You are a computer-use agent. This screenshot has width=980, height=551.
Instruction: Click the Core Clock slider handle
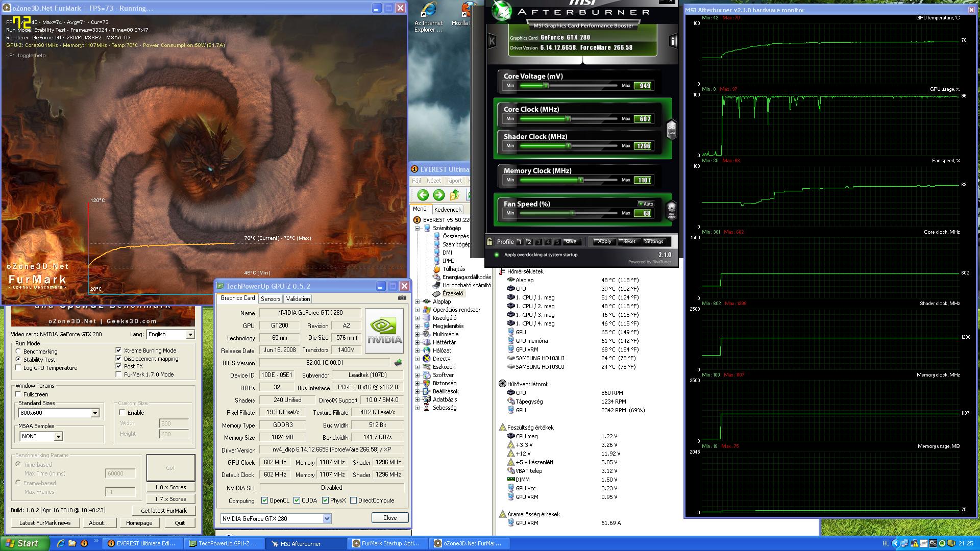click(568, 118)
